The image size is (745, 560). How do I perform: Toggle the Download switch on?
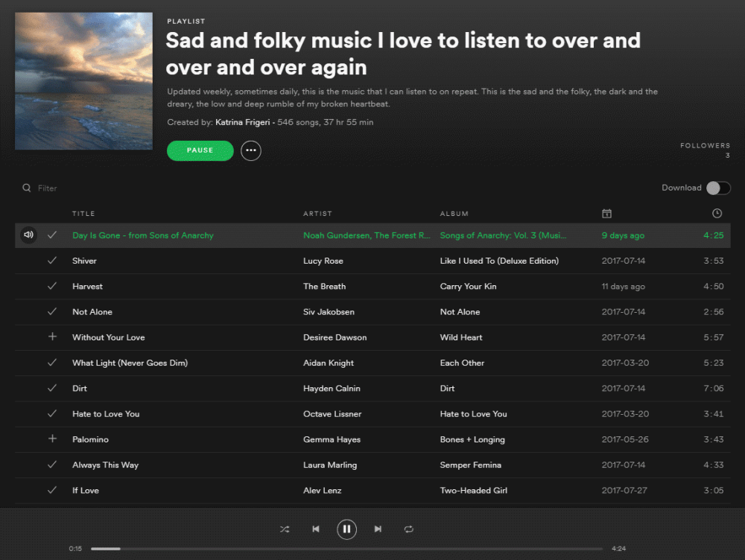click(x=718, y=188)
